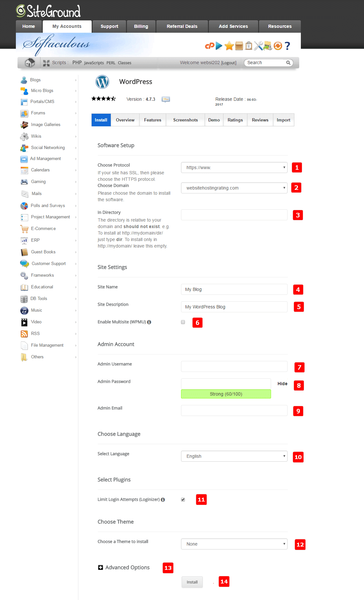
Task: Go to Softaculous home via house icon
Action: (x=30, y=63)
